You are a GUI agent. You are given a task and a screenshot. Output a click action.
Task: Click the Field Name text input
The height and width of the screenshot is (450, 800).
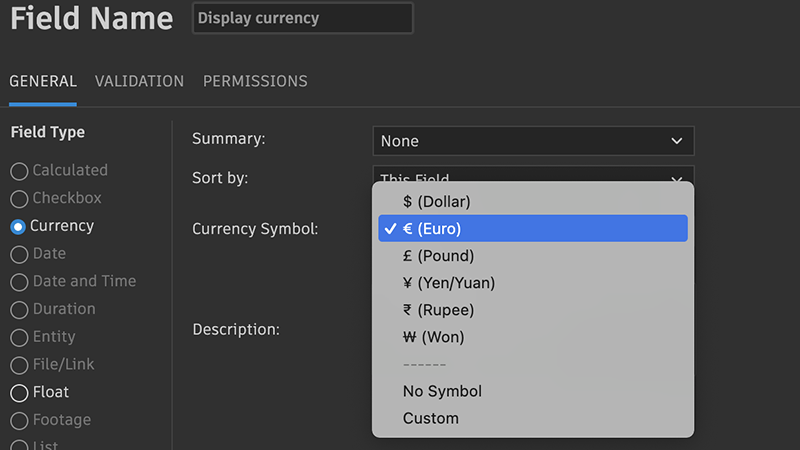point(302,18)
